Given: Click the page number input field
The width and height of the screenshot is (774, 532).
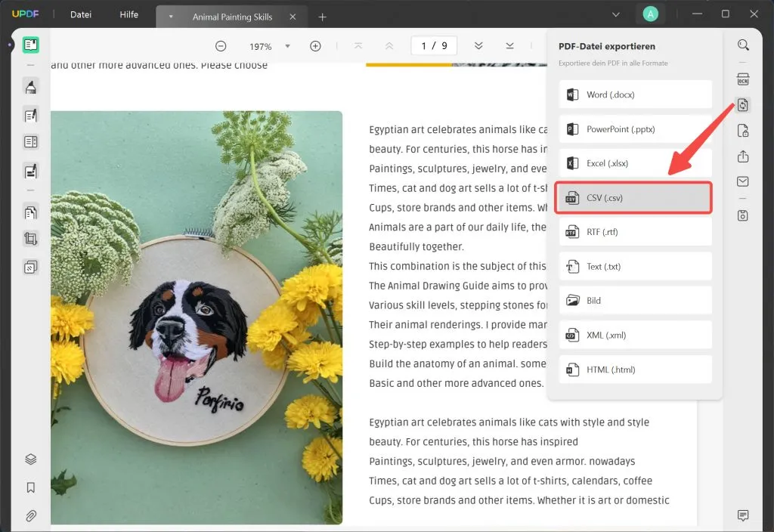Looking at the screenshot, I should (x=433, y=45).
